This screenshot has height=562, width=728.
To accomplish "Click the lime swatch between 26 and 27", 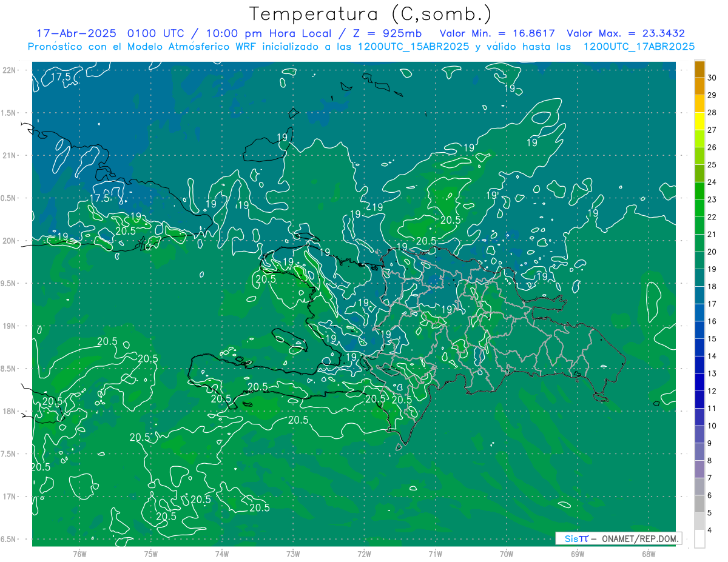I will [x=699, y=139].
